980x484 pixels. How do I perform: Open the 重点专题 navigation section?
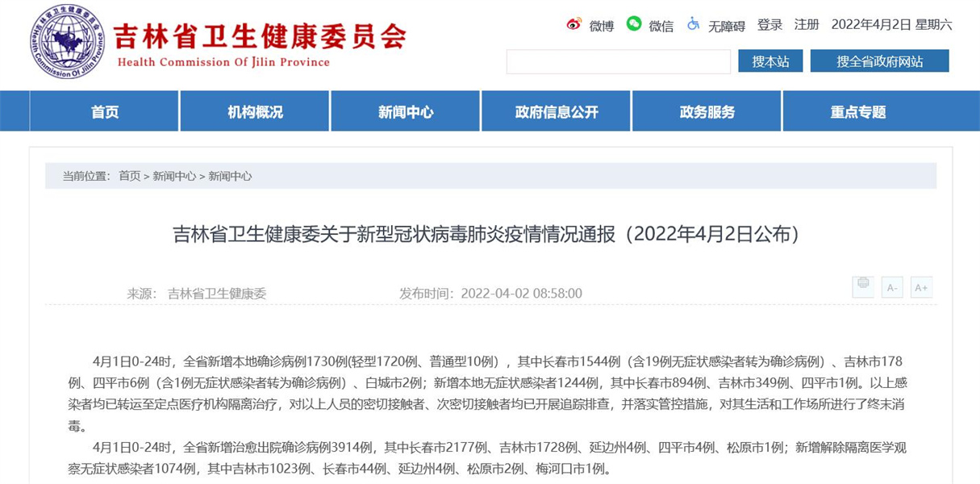tap(856, 111)
